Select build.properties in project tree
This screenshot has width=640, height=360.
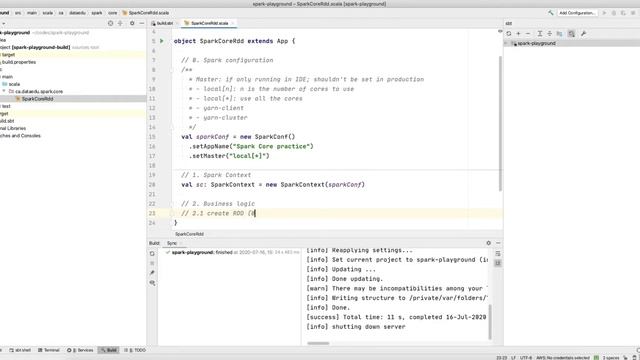18,62
